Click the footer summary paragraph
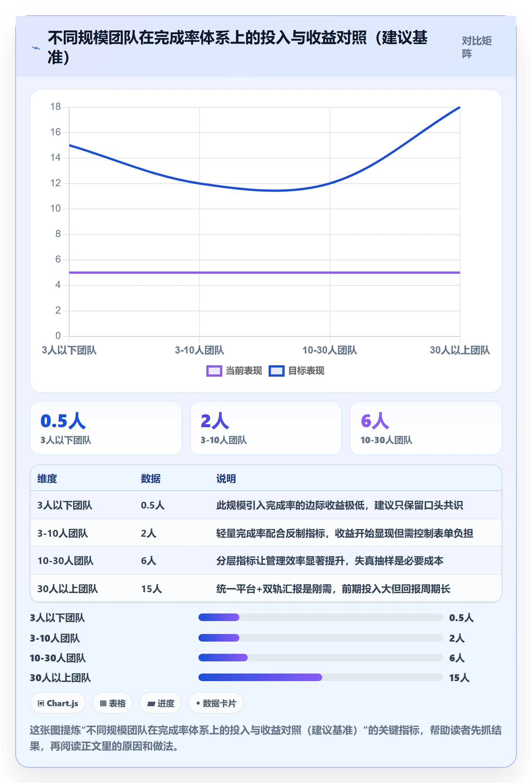532x783 pixels. coord(266,738)
